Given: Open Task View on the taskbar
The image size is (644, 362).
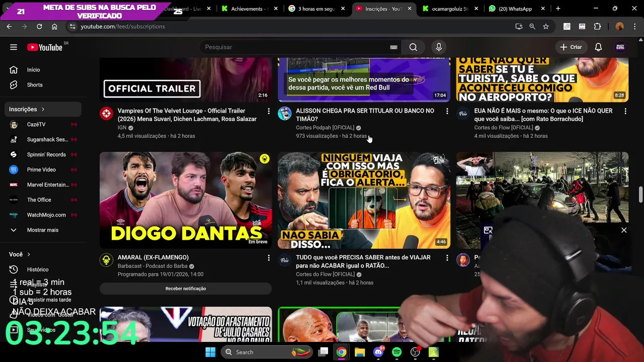Looking at the screenshot, I should [x=324, y=352].
